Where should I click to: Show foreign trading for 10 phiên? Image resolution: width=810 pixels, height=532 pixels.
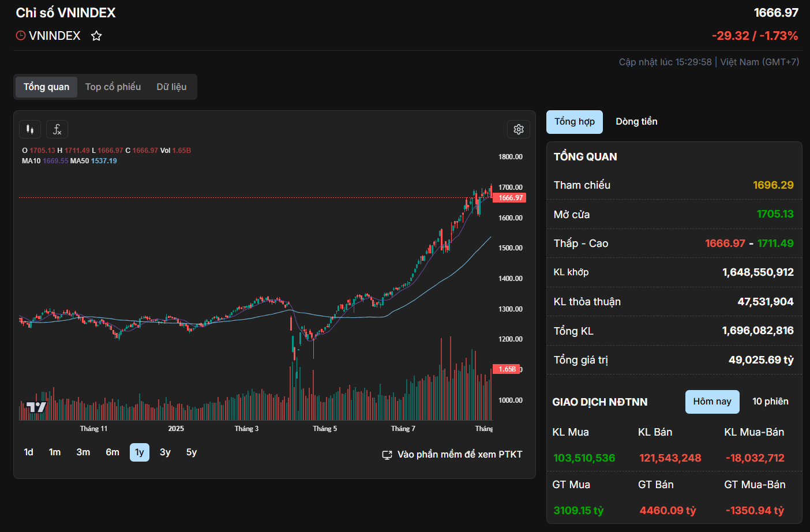coord(770,402)
